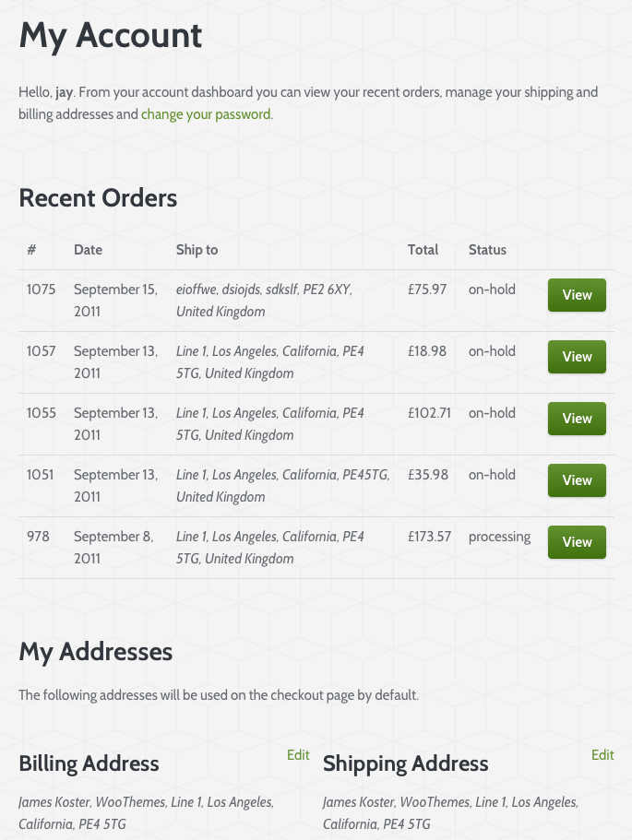Image resolution: width=632 pixels, height=840 pixels.
Task: Click the Ship to column header
Action: coord(197,250)
